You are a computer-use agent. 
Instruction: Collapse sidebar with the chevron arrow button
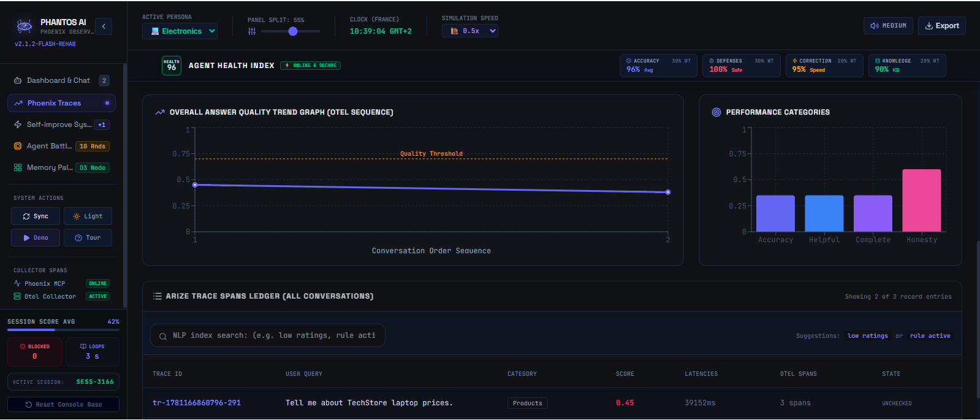(104, 26)
